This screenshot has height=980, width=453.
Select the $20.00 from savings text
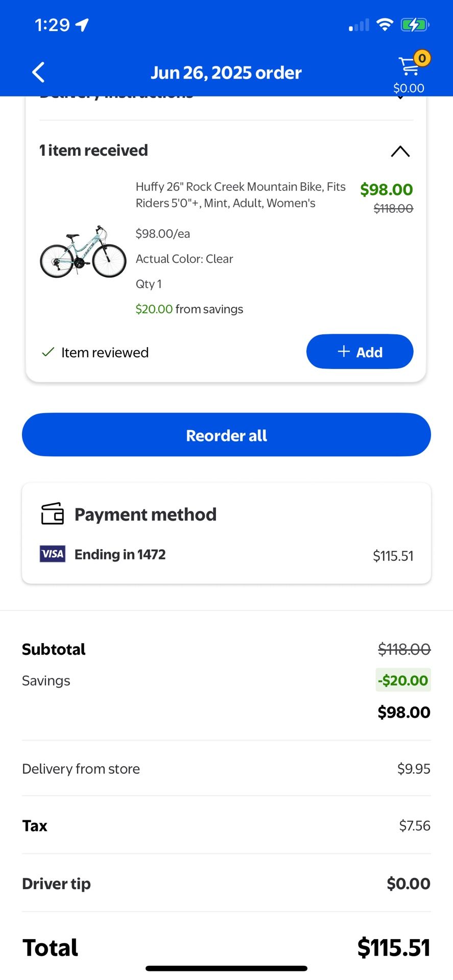point(189,309)
